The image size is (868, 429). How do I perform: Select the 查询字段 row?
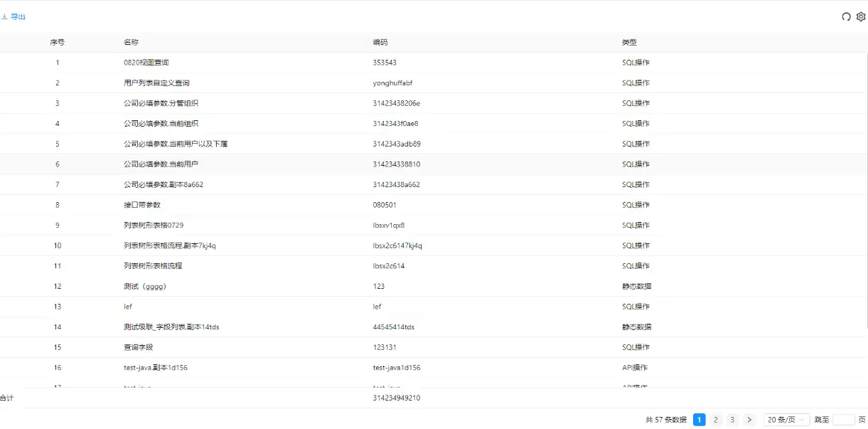pyautogui.click(x=139, y=347)
